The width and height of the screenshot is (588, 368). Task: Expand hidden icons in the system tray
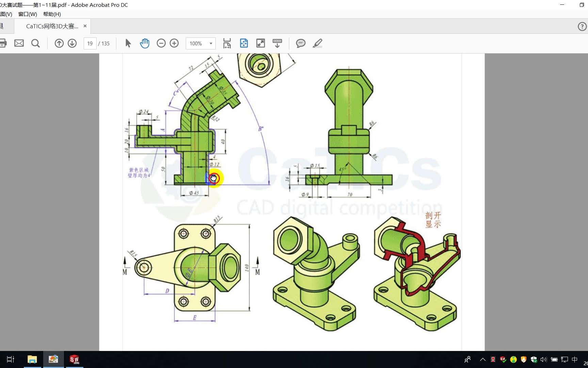[x=482, y=359]
